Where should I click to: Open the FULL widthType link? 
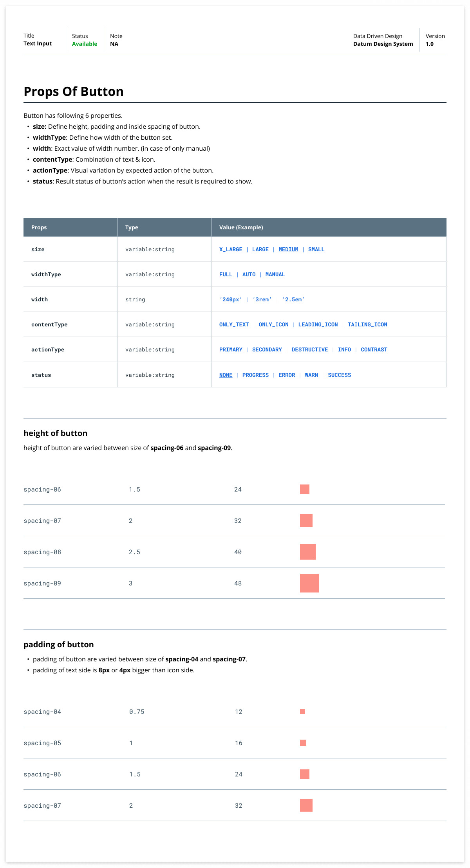pyautogui.click(x=226, y=274)
